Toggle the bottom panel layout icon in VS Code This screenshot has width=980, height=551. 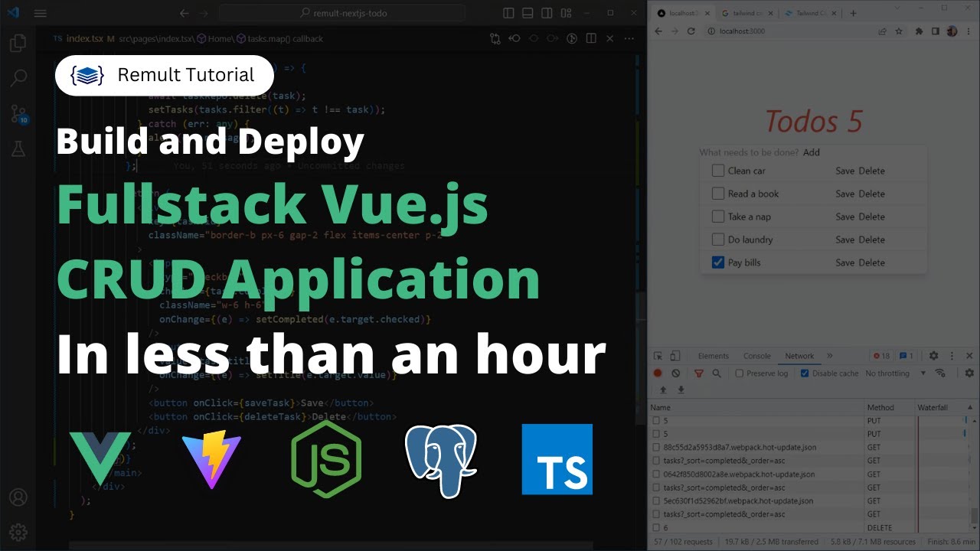[528, 13]
